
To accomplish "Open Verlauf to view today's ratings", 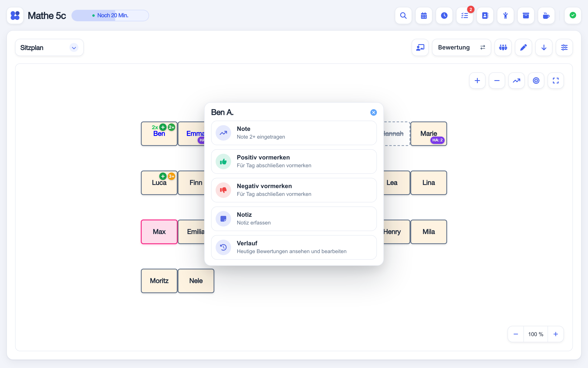I will click(294, 247).
